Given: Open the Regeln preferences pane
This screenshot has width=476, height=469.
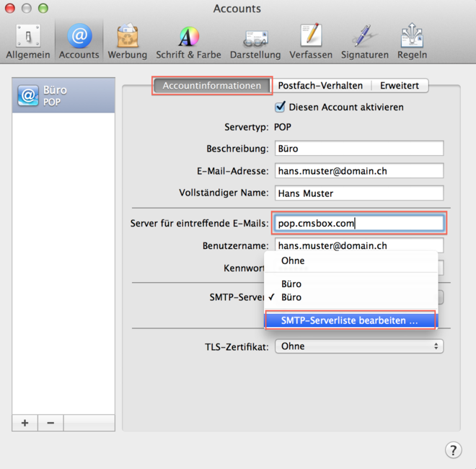Looking at the screenshot, I should point(411,41).
